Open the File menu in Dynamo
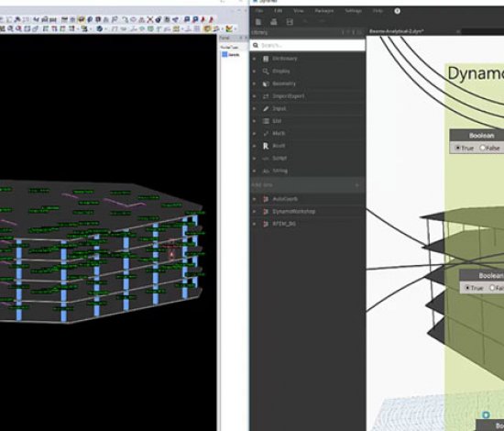Viewport: 504px width, 431px height. pyautogui.click(x=258, y=11)
